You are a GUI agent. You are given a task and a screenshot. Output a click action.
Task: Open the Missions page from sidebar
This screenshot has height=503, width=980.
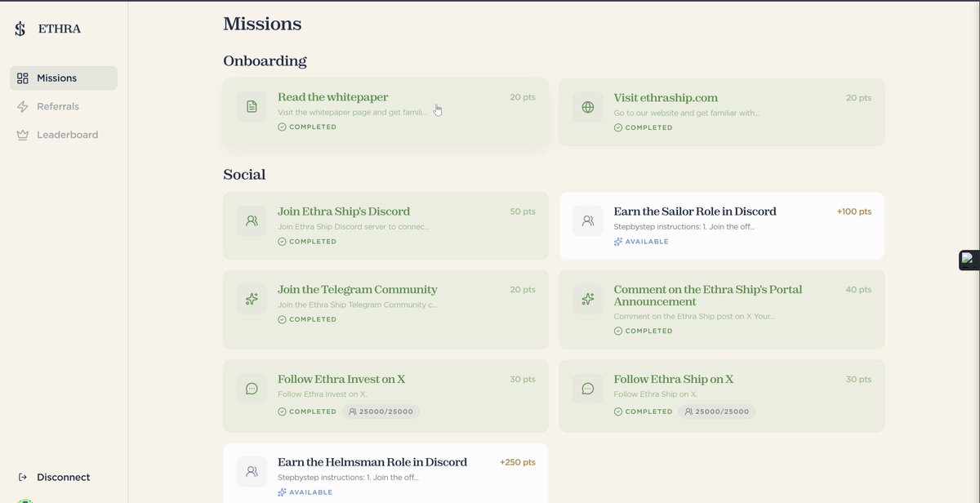(64, 78)
